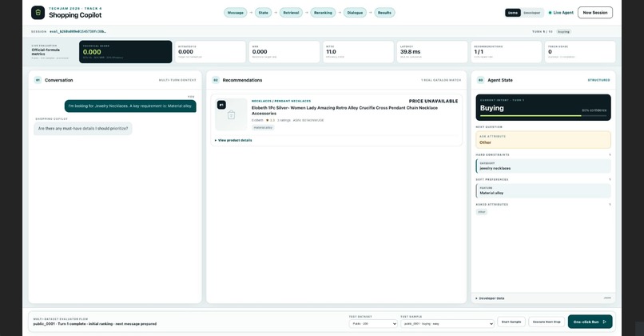Click the Material:alloy soft preference
This screenshot has height=336, width=644.
click(543, 191)
